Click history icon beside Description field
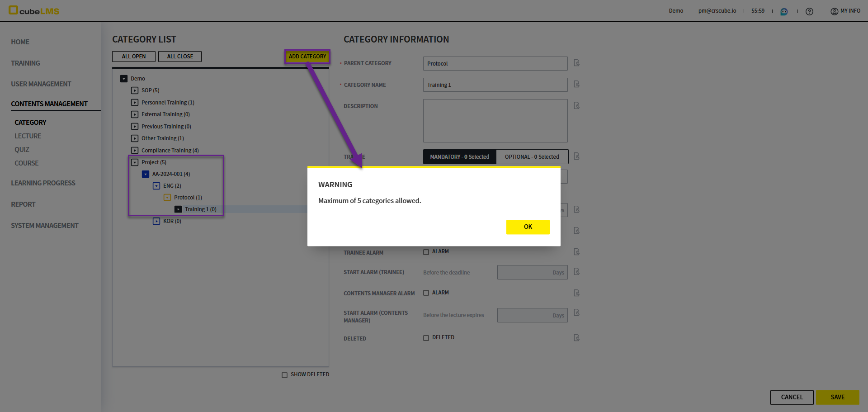The image size is (868, 412). coord(576,105)
